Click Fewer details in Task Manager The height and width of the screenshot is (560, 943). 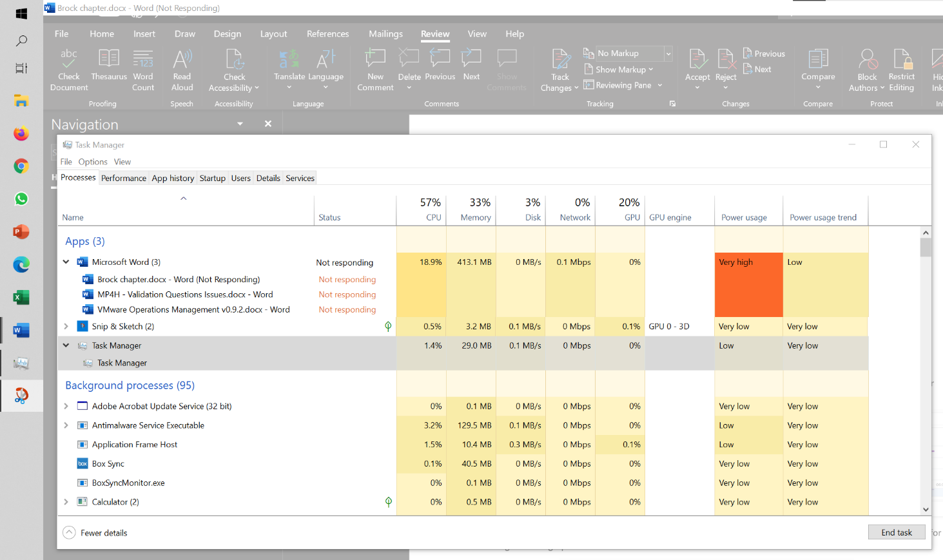[x=95, y=533]
